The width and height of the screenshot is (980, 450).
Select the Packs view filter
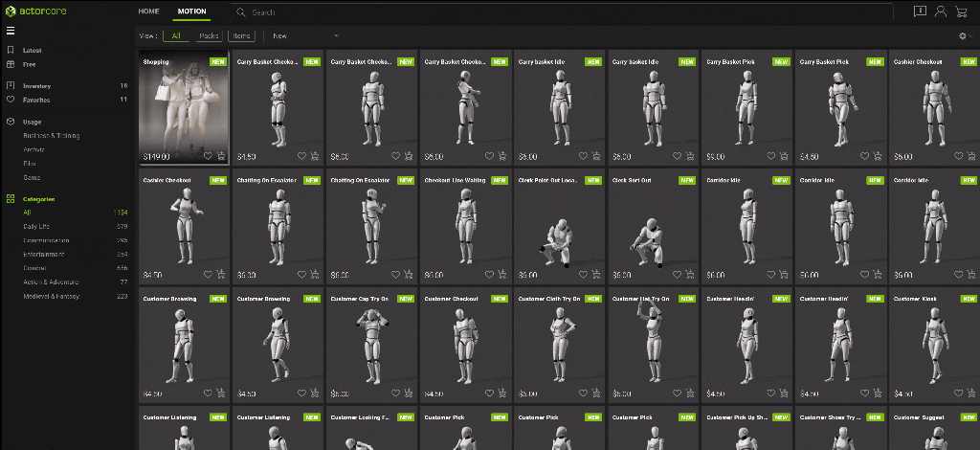[209, 35]
